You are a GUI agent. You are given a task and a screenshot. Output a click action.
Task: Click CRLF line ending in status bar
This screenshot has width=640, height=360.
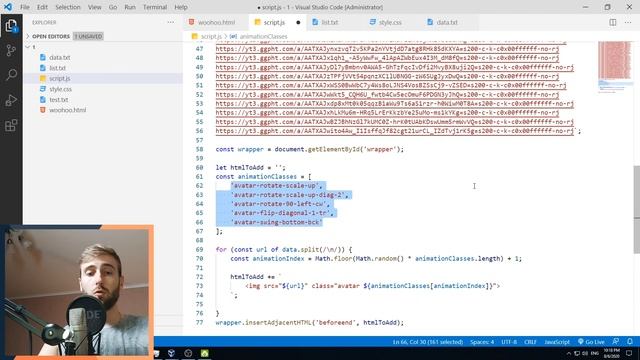click(x=530, y=342)
